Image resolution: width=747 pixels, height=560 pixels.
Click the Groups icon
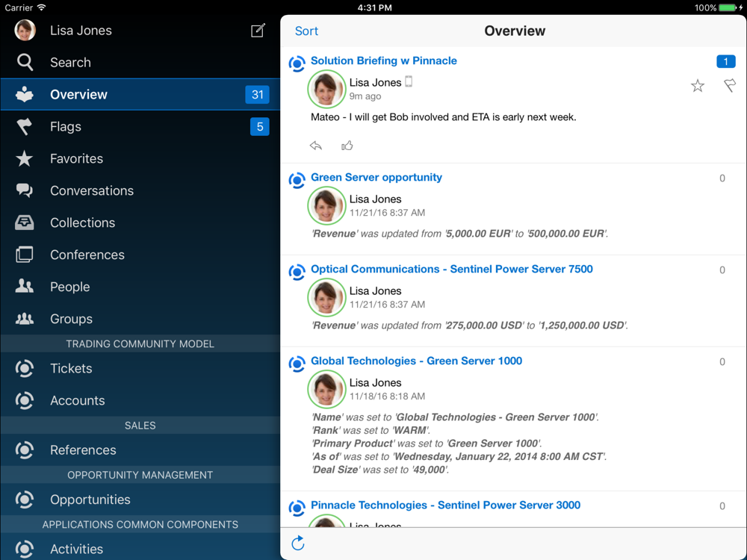coord(25,319)
